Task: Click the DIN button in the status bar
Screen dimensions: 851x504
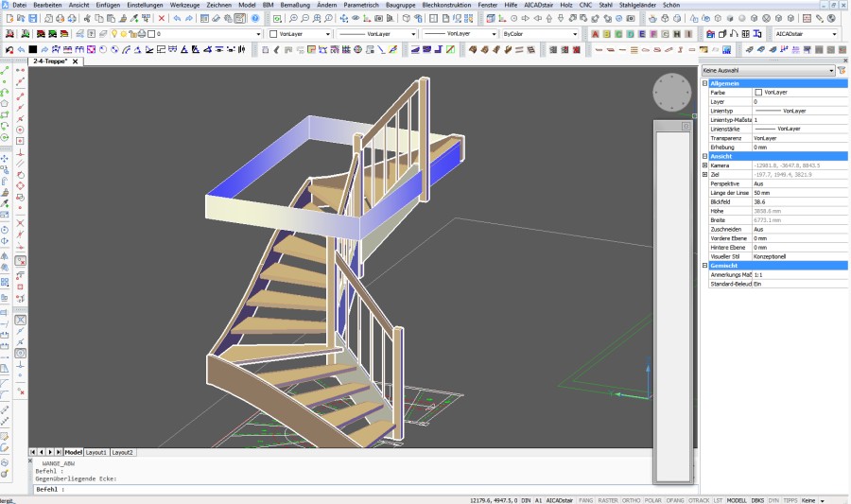Action: click(525, 499)
